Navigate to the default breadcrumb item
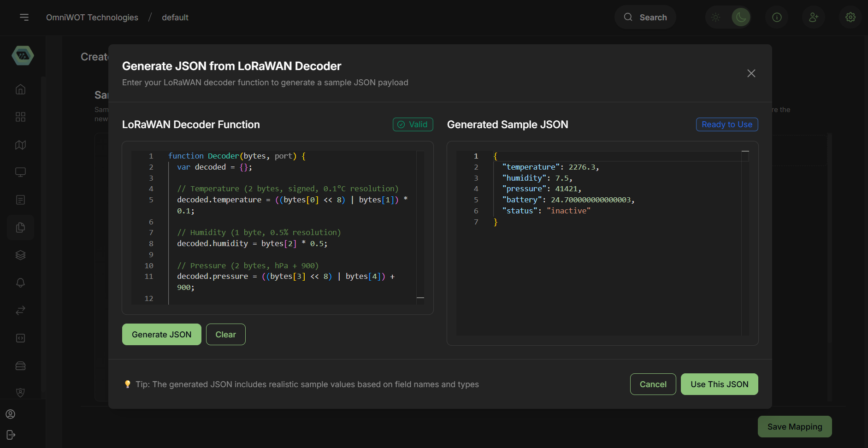 tap(175, 17)
